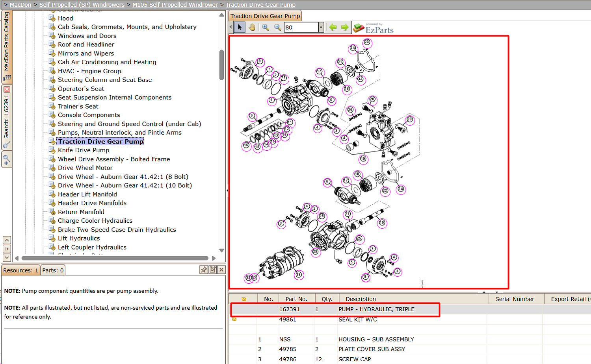Click the note icon beside part 49861
This screenshot has height=364, width=591.
coord(234,319)
